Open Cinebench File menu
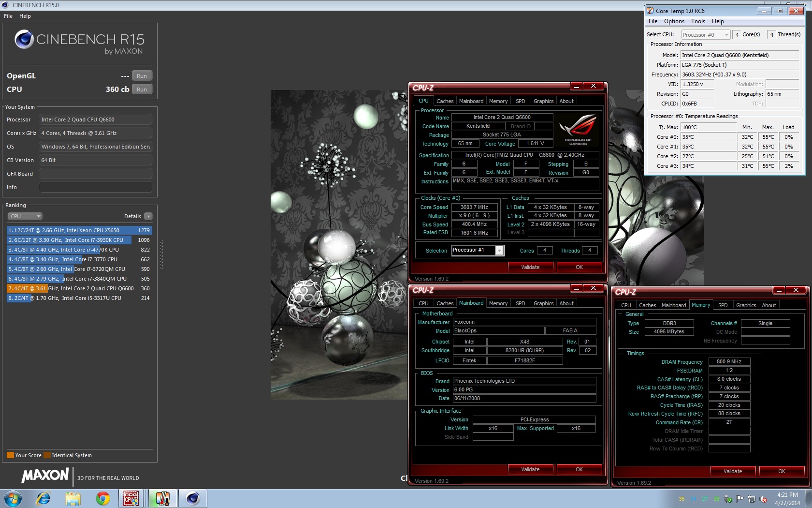 [8, 16]
